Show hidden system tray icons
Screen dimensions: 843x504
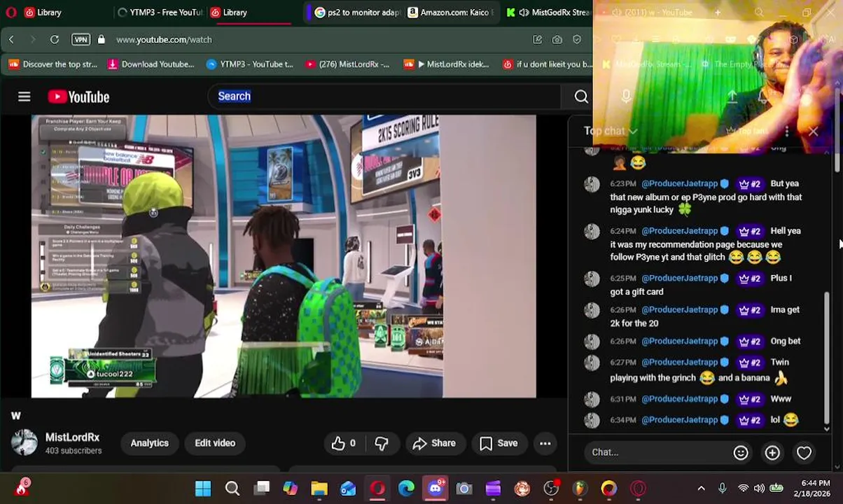pyautogui.click(x=701, y=489)
